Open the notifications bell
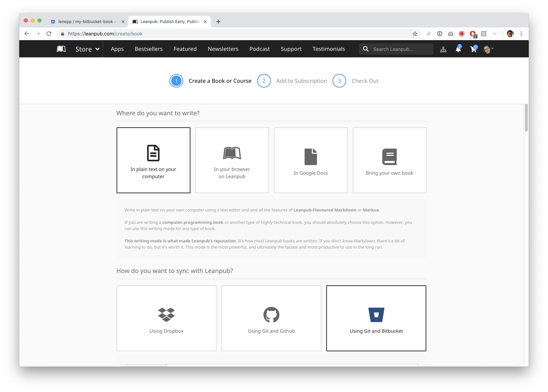 point(458,49)
